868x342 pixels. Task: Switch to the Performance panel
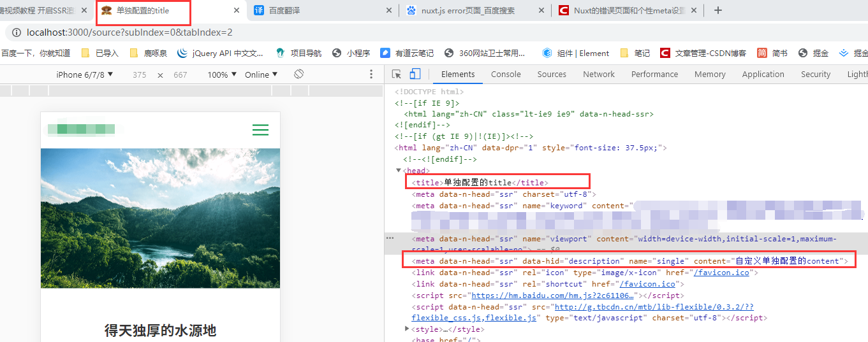pyautogui.click(x=654, y=75)
